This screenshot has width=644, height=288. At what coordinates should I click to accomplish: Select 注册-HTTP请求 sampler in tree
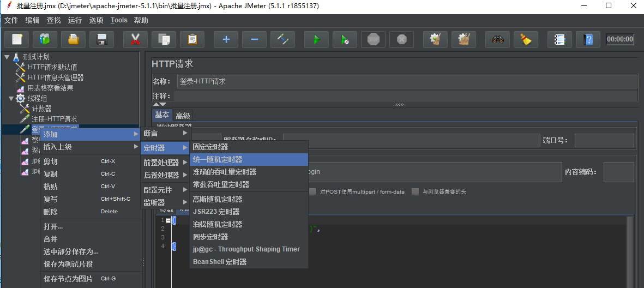click(x=54, y=119)
